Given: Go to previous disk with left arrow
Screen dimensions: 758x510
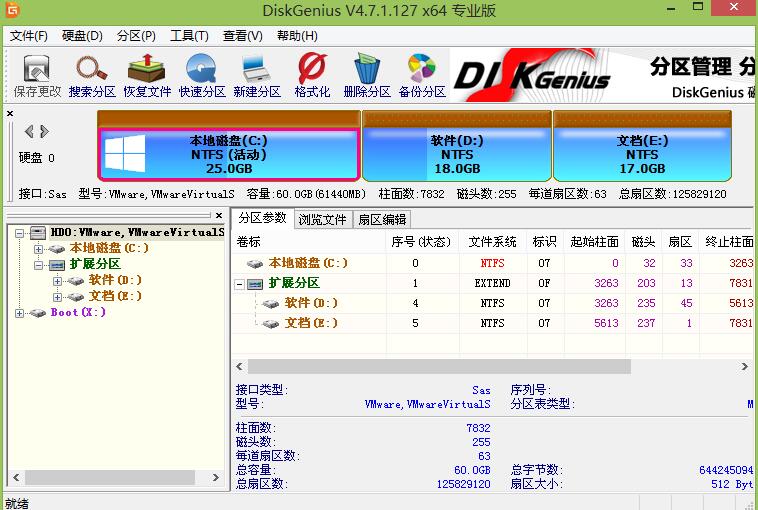Looking at the screenshot, I should click(x=29, y=131).
